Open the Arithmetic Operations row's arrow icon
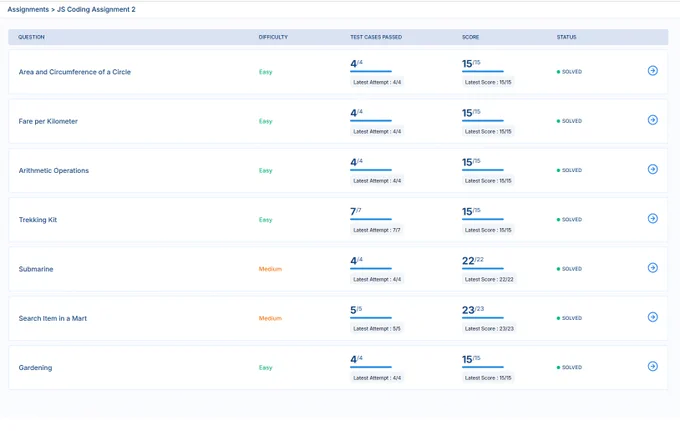This screenshot has width=680, height=431. pos(653,169)
